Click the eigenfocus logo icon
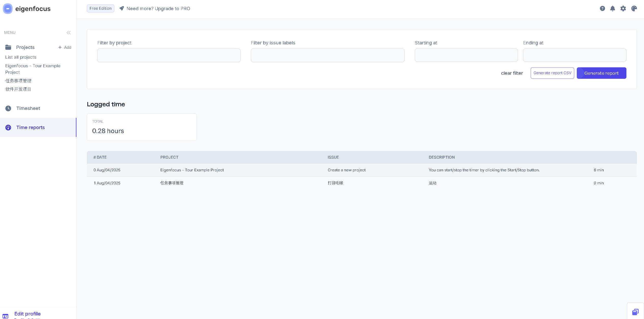 pos(8,9)
